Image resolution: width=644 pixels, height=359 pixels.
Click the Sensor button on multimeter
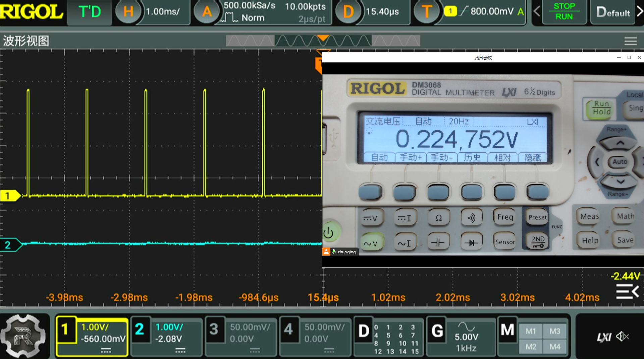tap(505, 242)
